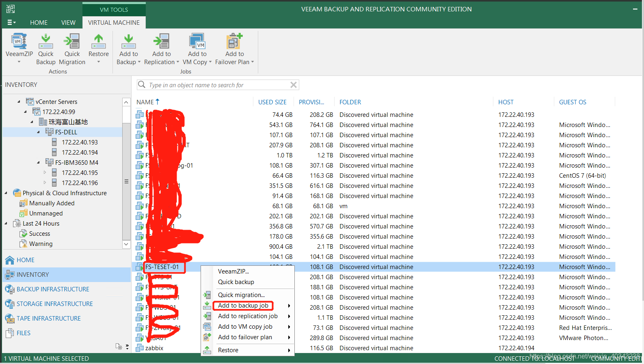Click the BACKUP INFRASTRUCTURE pane icon

point(10,289)
